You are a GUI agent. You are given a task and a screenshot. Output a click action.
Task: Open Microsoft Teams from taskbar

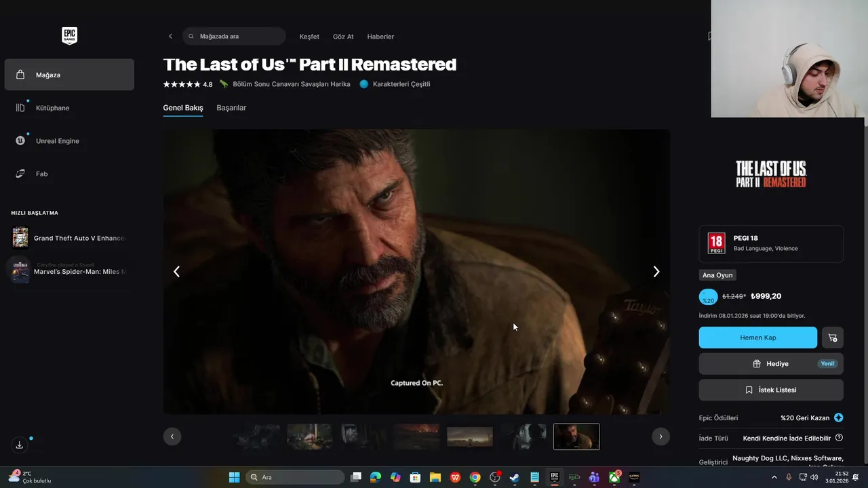pyautogui.click(x=594, y=477)
